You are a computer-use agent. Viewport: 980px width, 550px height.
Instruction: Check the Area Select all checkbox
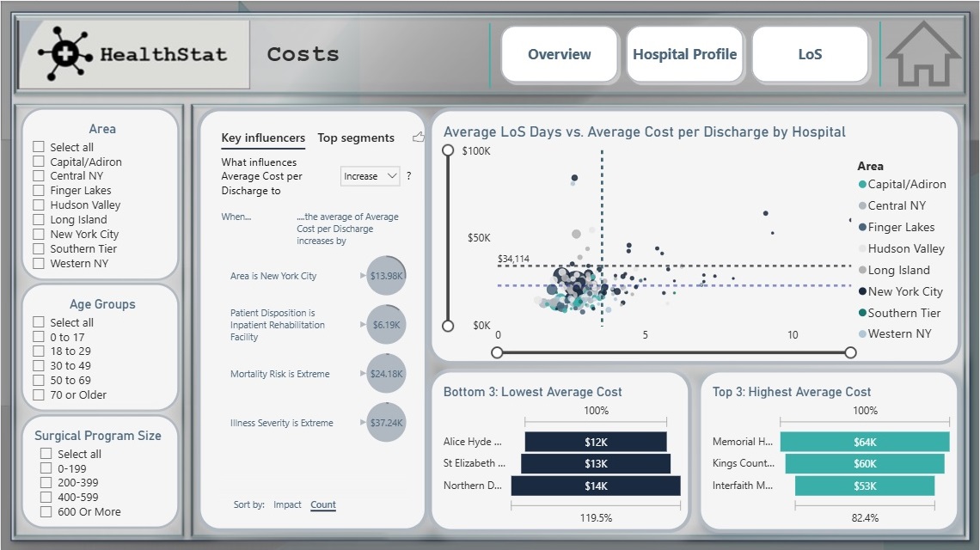pyautogui.click(x=39, y=147)
